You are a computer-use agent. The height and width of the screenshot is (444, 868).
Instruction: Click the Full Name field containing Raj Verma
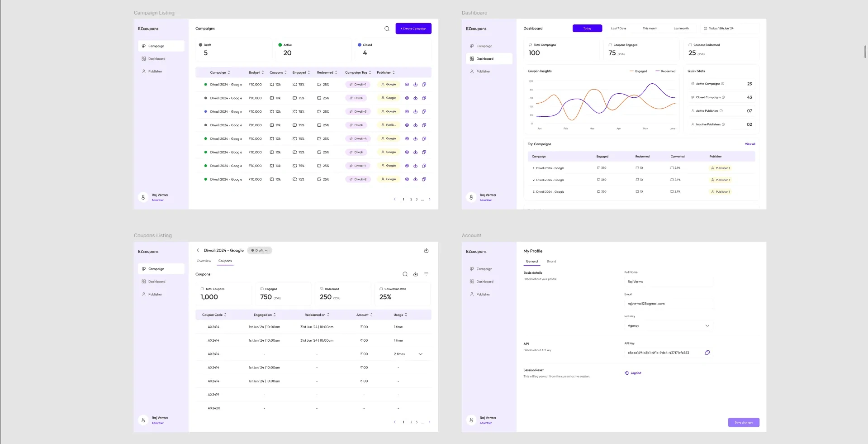[669, 282]
